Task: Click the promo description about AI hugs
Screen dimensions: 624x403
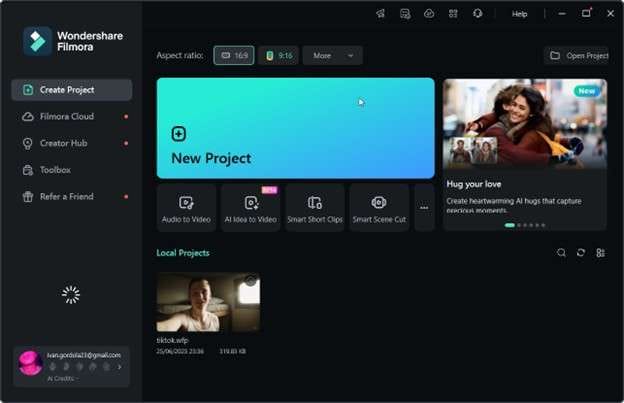Action: click(514, 205)
